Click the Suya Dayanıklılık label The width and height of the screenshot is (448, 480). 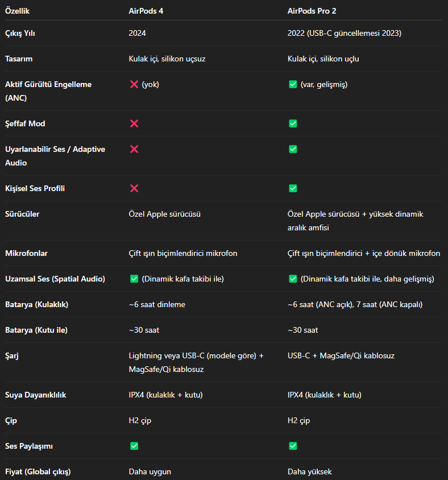[x=35, y=395]
